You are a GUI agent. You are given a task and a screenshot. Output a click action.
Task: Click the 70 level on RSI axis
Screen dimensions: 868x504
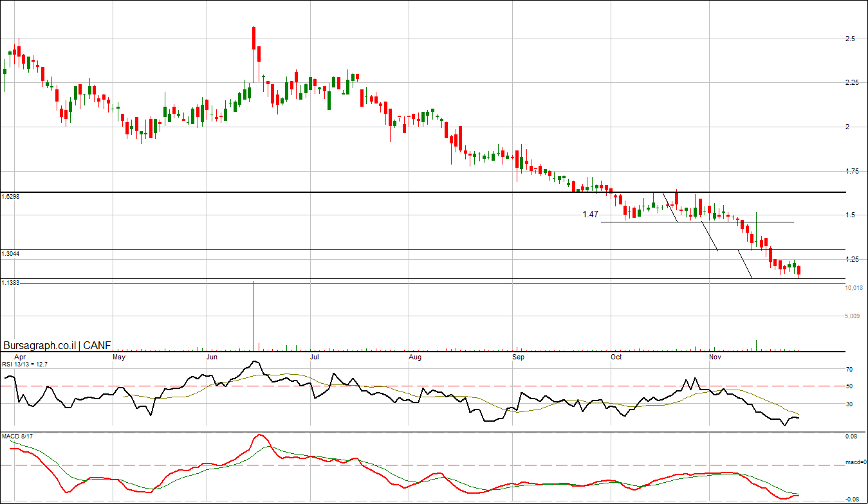click(849, 370)
